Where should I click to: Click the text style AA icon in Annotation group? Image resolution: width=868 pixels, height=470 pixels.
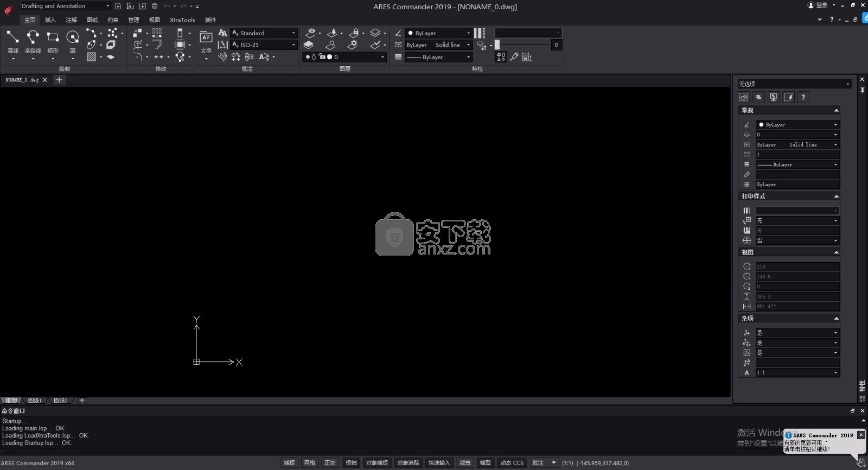coord(222,33)
